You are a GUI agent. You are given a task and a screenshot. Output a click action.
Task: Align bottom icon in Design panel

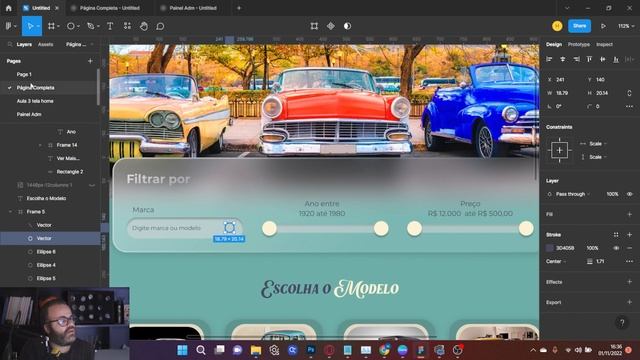(x=616, y=59)
